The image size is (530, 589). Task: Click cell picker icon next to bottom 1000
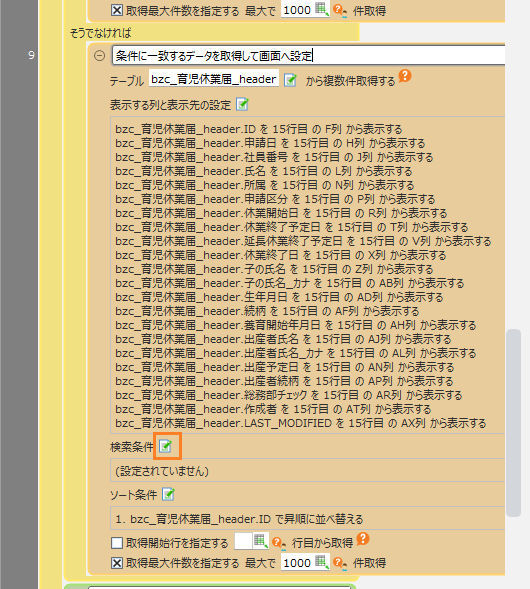click(322, 562)
